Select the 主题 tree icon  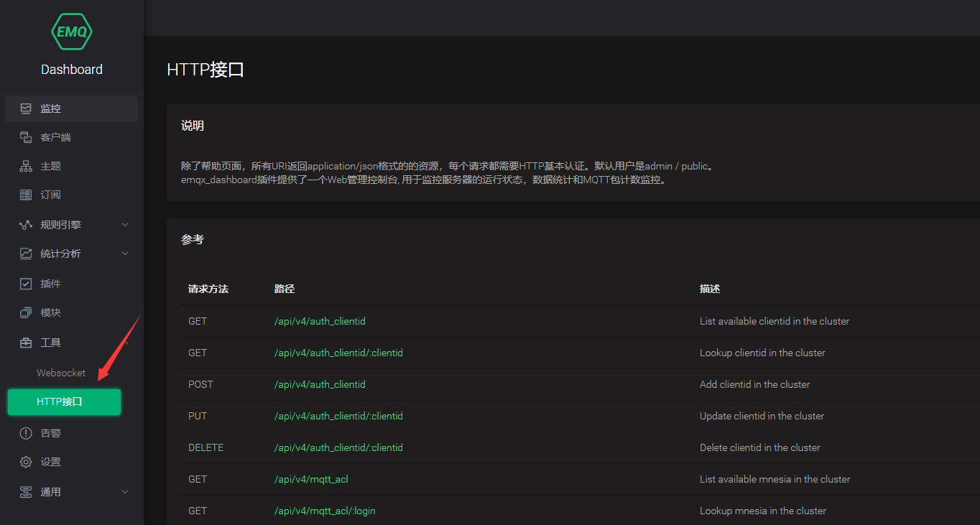pos(26,166)
